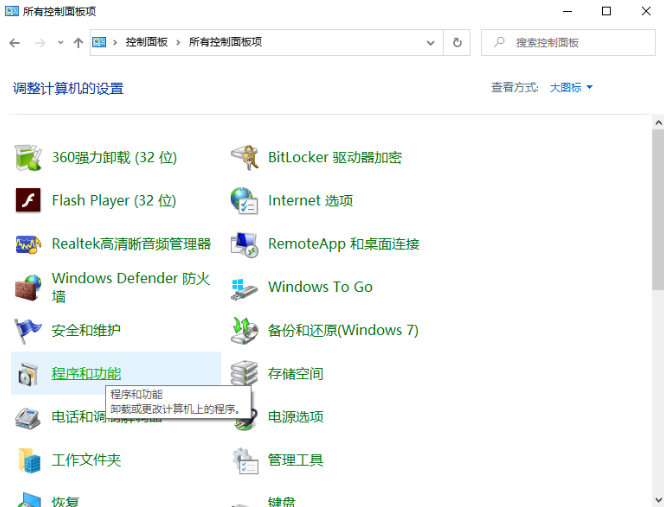Click 控制面板 in the breadcrumb path
The image size is (664, 507).
point(147,43)
